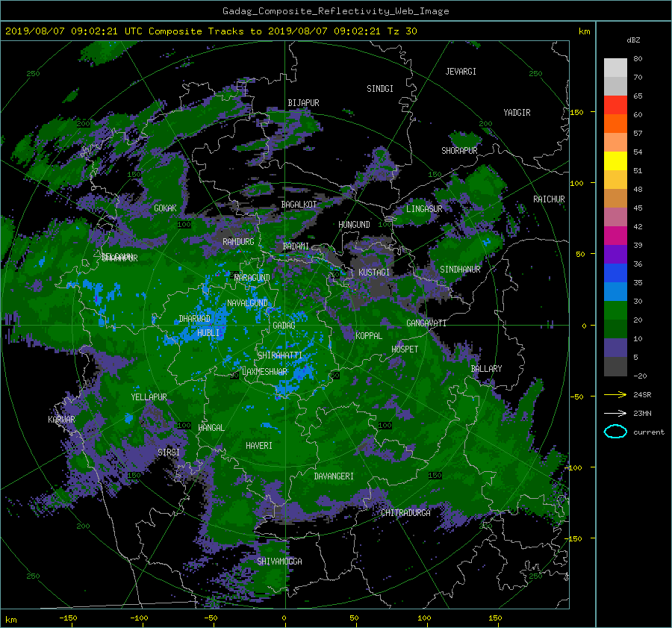Click the GOKAK city label

(x=165, y=208)
